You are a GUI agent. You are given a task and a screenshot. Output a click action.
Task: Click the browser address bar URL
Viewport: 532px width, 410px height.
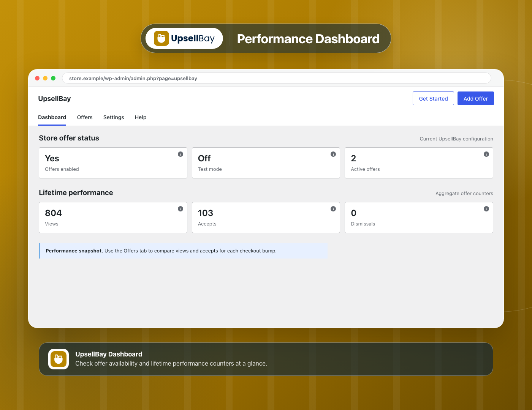click(x=277, y=78)
